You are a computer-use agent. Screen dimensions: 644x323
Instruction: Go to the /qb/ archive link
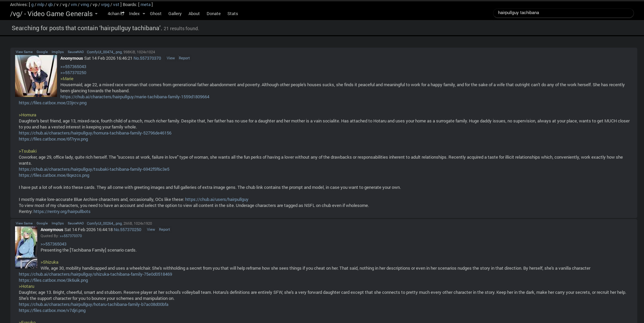coord(50,5)
